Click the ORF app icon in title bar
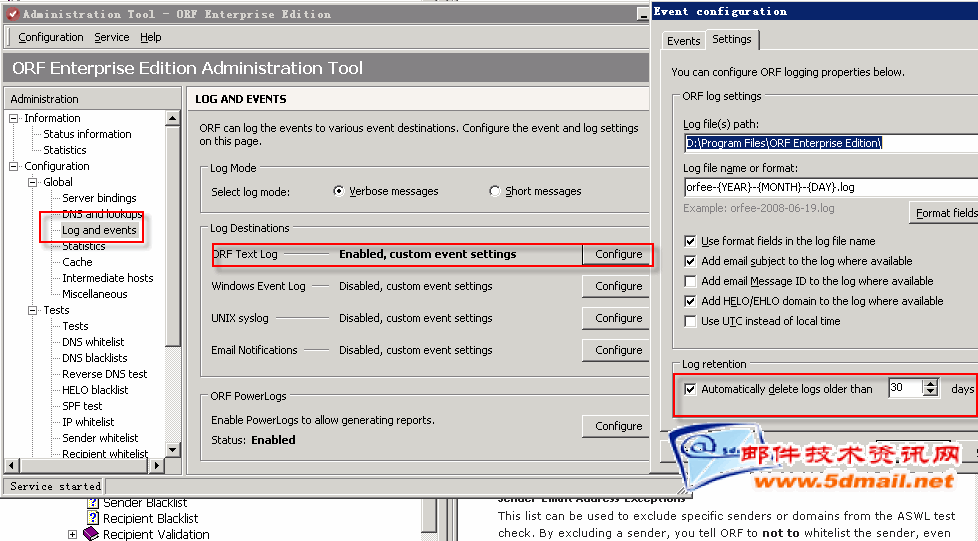 pyautogui.click(x=11, y=14)
